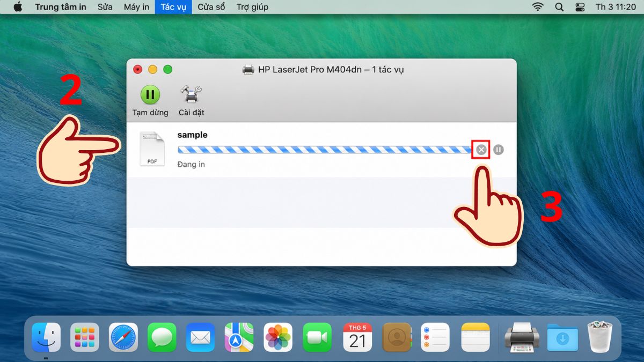Open Wi-Fi status in menu bar

pos(537,7)
